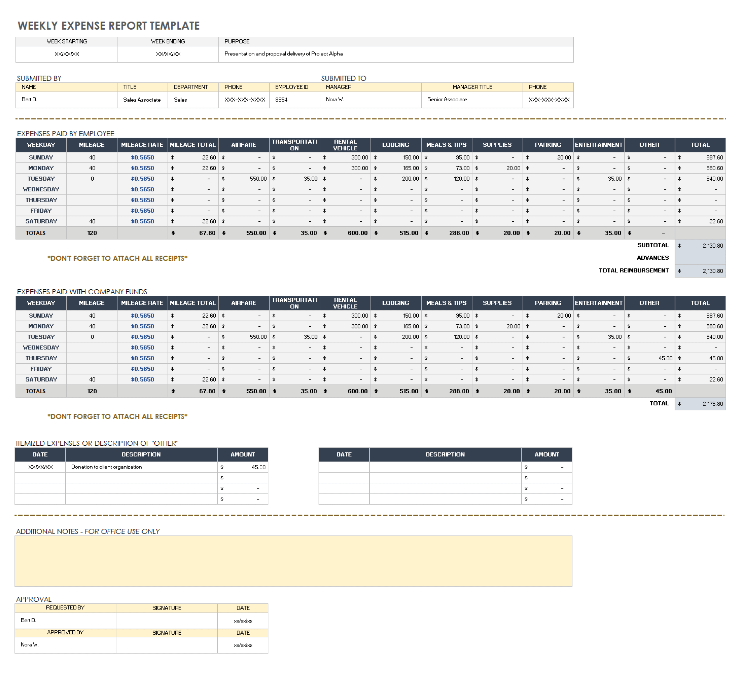Viewport: 744px width, 700px height.
Task: Click the WEEK STARTING date cell
Action: tap(67, 54)
